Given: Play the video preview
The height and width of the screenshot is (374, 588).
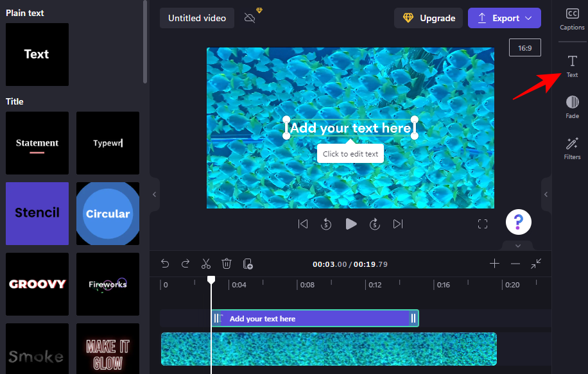Looking at the screenshot, I should [350, 224].
